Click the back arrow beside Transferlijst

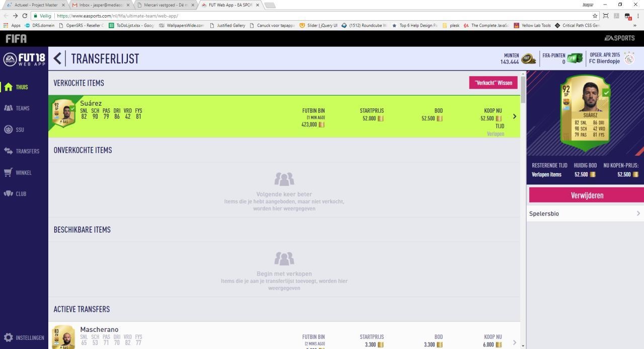point(58,58)
